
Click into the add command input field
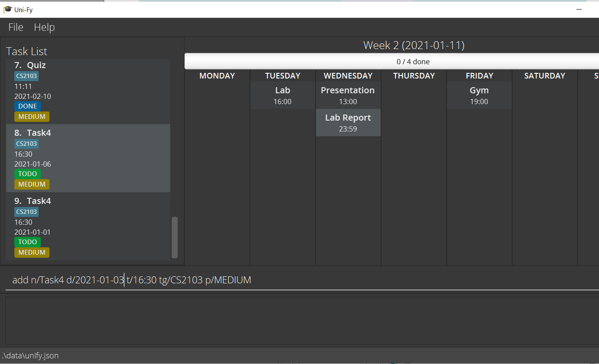click(x=302, y=280)
